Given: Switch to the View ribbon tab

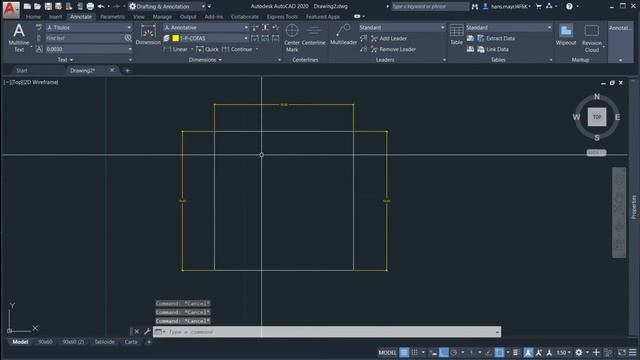Looking at the screenshot, I should (x=139, y=17).
